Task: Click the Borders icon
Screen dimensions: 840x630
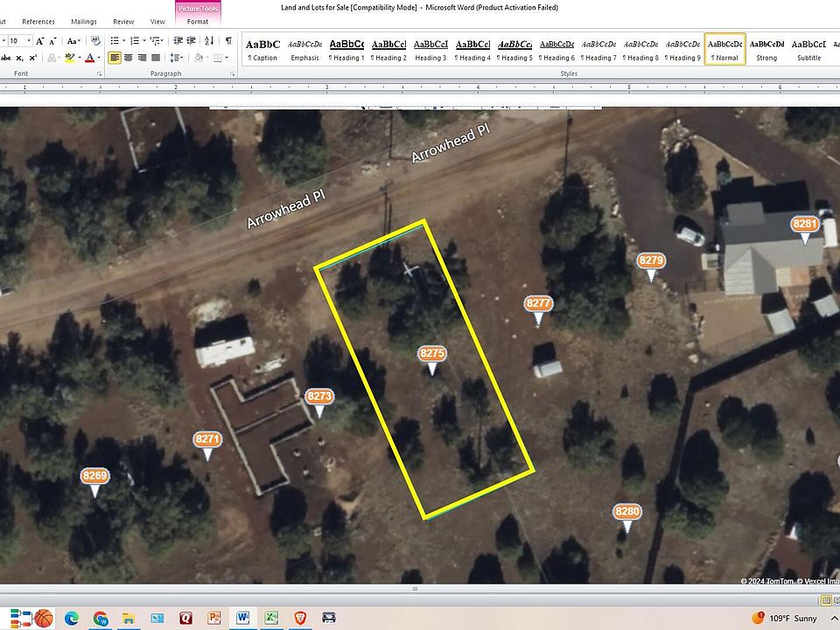Action: [x=217, y=58]
